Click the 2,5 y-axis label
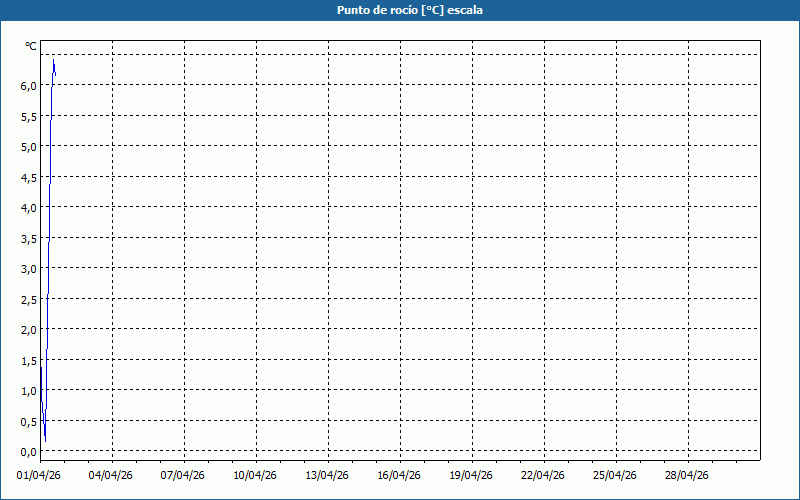 pyautogui.click(x=29, y=299)
